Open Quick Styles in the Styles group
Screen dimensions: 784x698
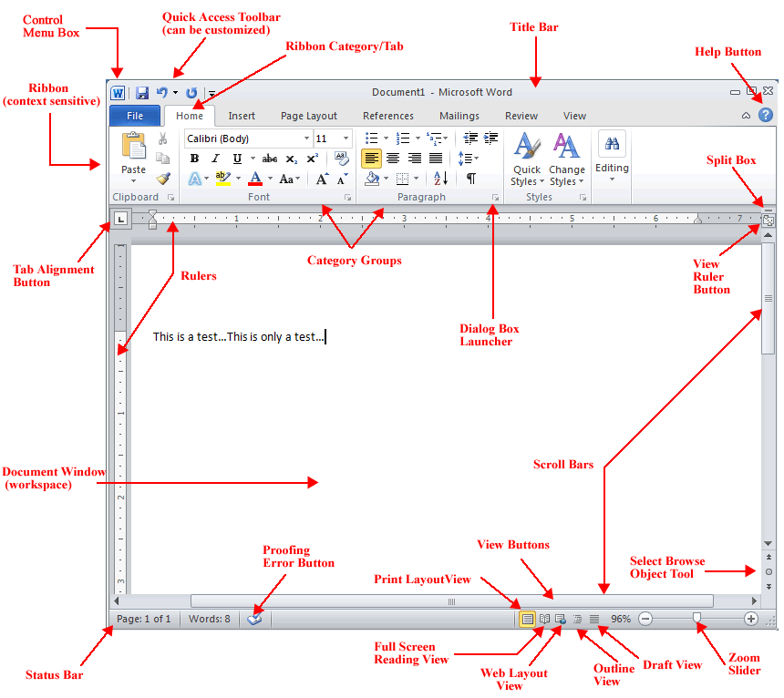(527, 155)
